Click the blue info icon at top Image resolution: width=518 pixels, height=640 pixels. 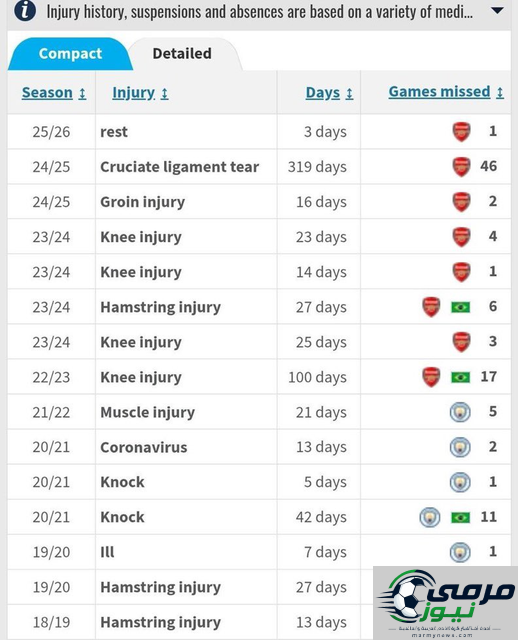[x=24, y=11]
